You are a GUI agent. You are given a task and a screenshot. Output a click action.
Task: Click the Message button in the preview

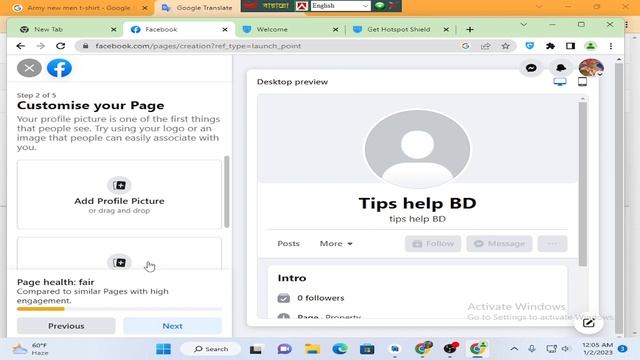(499, 244)
